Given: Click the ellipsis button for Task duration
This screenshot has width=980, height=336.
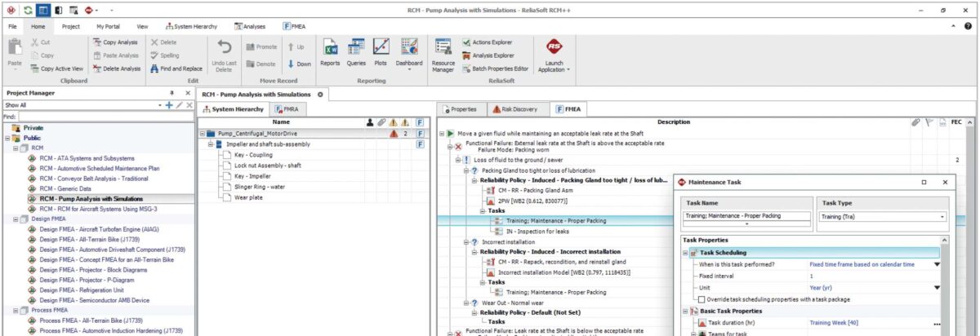Looking at the screenshot, I should [x=937, y=323].
